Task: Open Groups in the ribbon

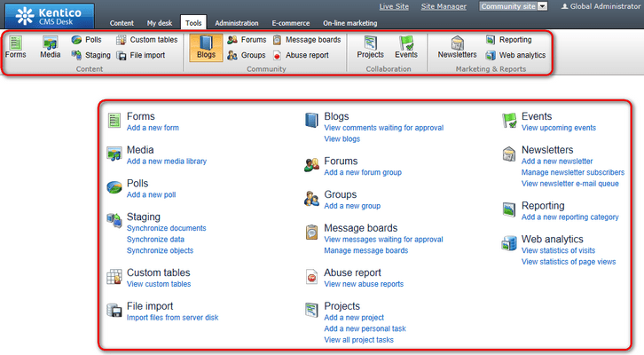Action: pos(246,55)
